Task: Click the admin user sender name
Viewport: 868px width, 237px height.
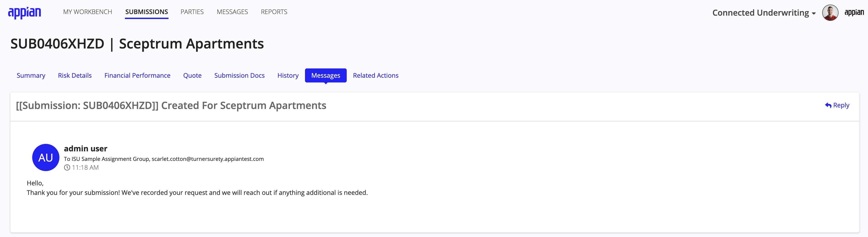Action: pyautogui.click(x=85, y=148)
